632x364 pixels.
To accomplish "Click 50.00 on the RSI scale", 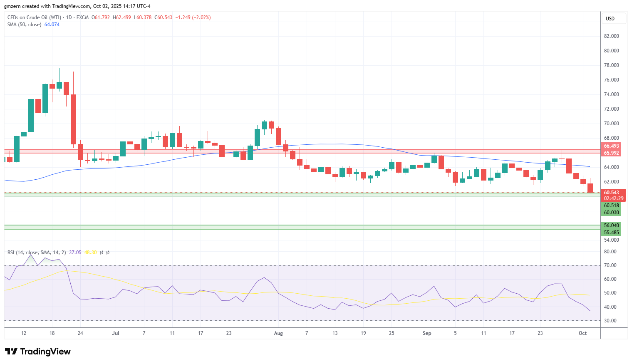I will click(610, 293).
